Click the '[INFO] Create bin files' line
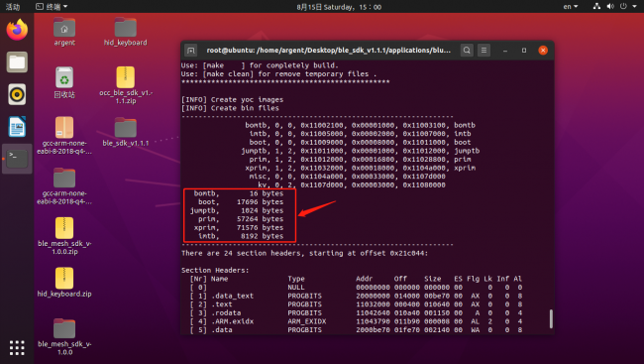The image size is (644, 364). point(231,108)
